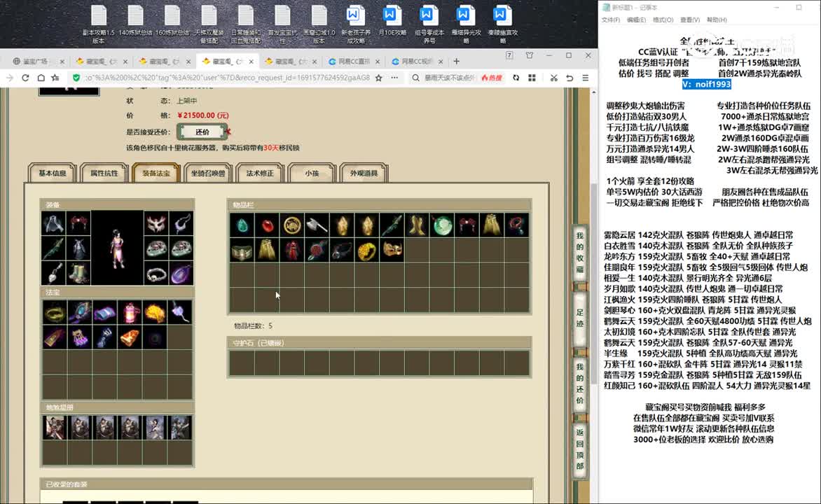Screen dimensions: 821x504
Task: Click the demon mask equipment slot
Action: point(156,223)
